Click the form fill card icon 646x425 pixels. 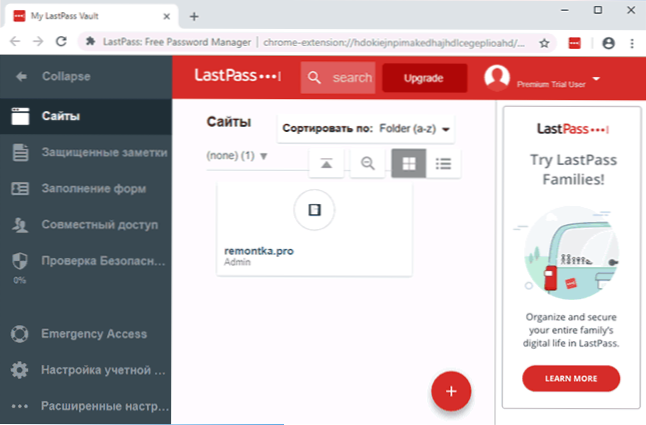(20, 189)
